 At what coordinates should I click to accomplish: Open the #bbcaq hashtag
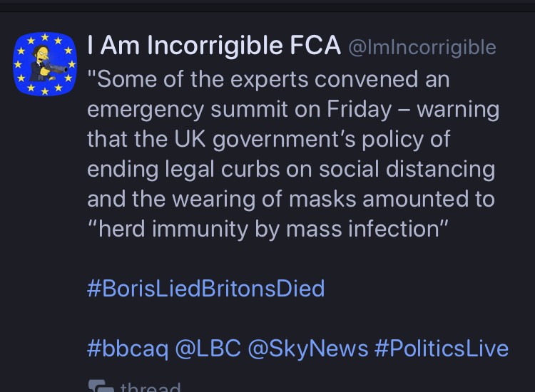(128, 349)
